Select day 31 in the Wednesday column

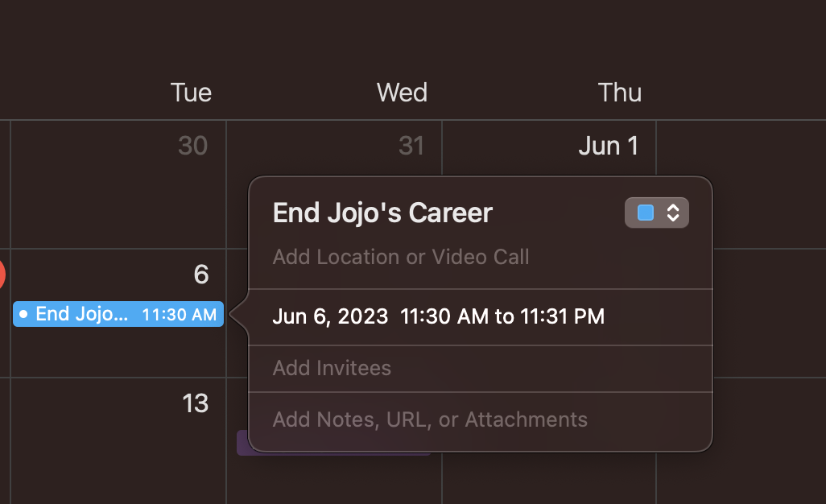click(x=411, y=146)
